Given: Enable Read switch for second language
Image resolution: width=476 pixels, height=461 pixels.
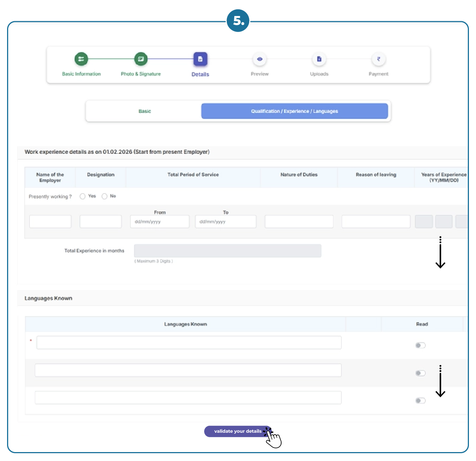Looking at the screenshot, I should 420,373.
